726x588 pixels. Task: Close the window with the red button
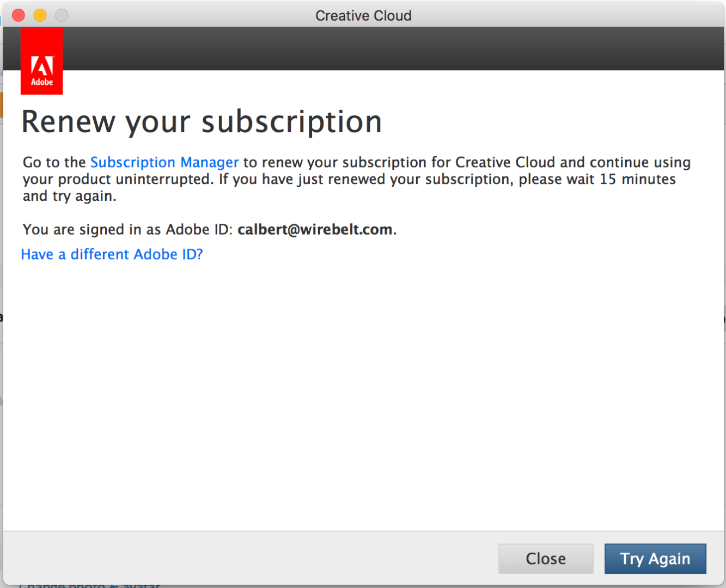[19, 15]
